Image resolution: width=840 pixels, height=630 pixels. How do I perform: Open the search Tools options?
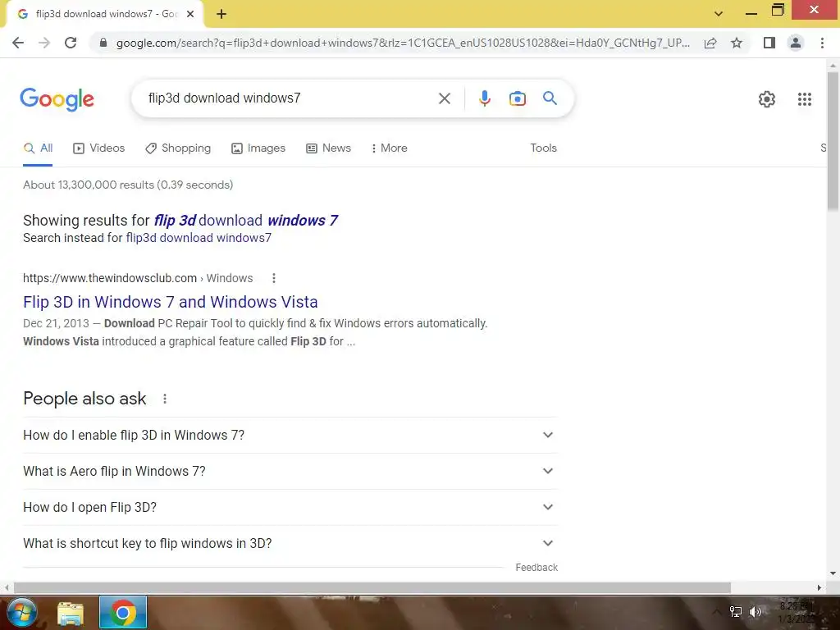[x=543, y=148]
